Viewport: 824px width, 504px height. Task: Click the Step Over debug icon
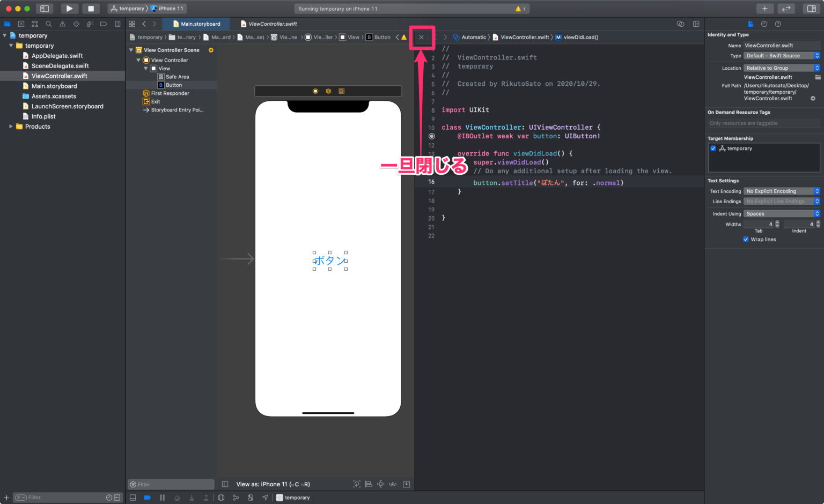178,497
